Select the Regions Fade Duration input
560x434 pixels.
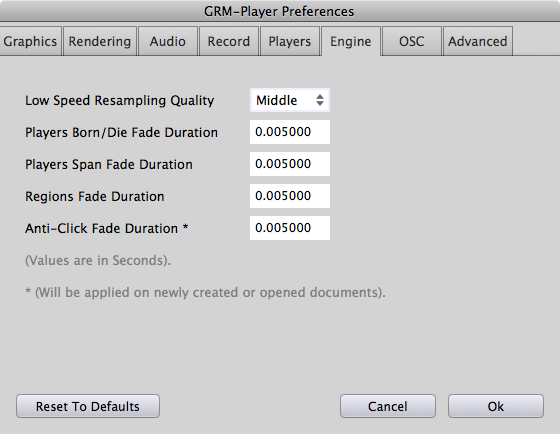(290, 196)
